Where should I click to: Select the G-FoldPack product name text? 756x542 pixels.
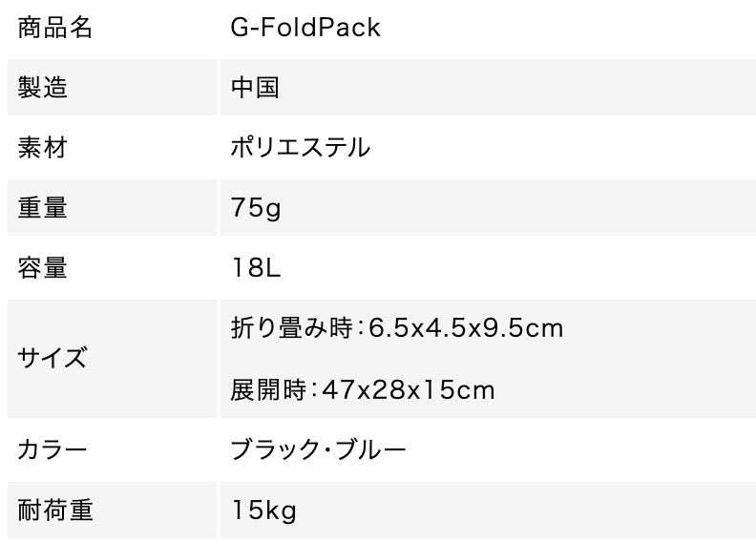(305, 28)
